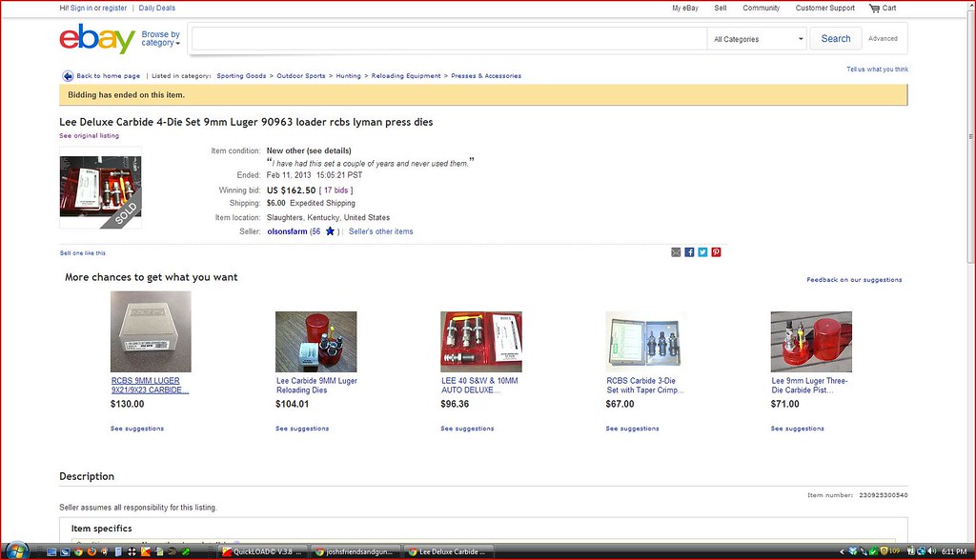Screen dimensions: 976x560
Task: Click the green checkmark tray icon
Action: [873, 552]
